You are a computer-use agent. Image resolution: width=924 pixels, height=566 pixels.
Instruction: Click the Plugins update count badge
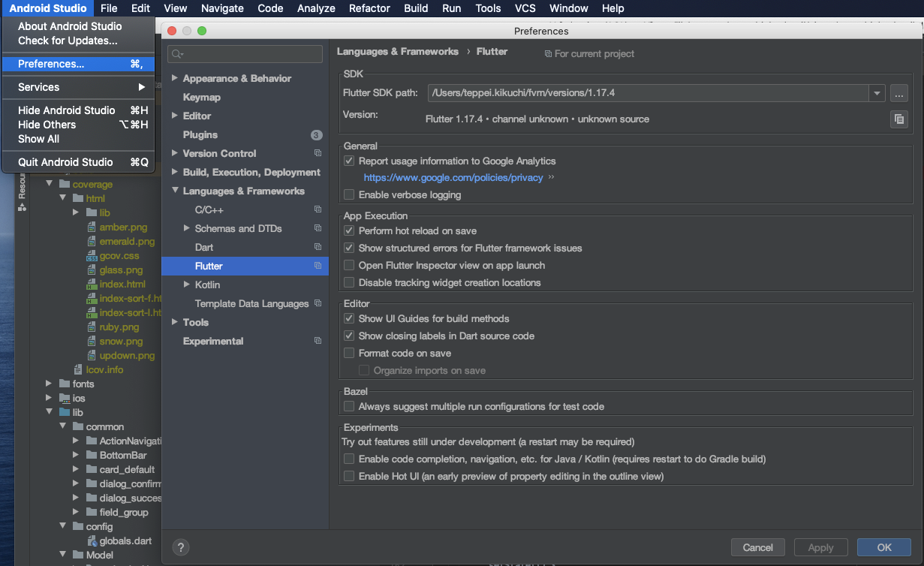(x=316, y=135)
